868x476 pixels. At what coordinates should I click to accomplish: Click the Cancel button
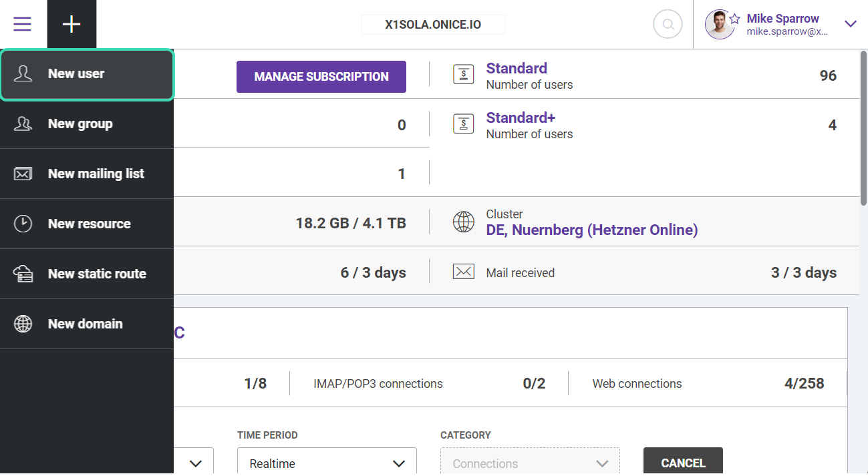pyautogui.click(x=682, y=463)
